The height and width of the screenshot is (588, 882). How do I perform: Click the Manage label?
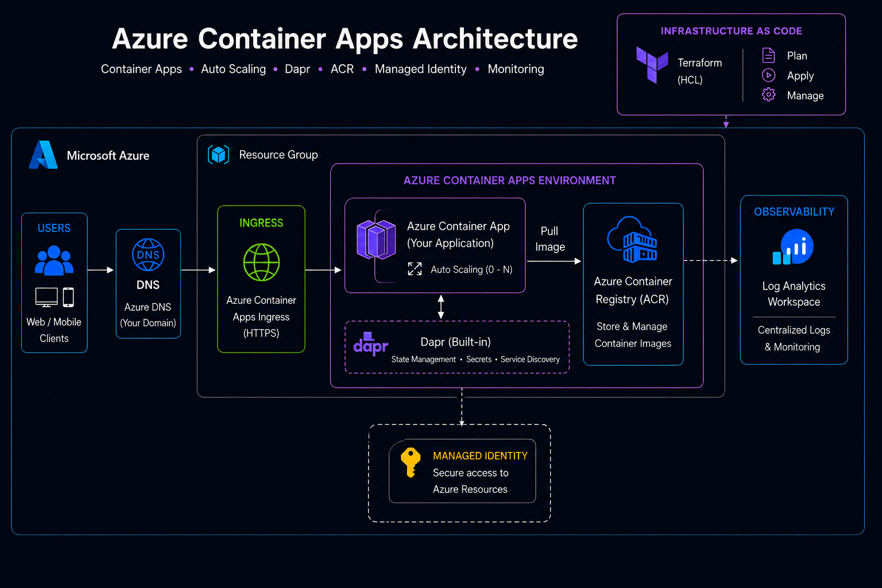805,95
